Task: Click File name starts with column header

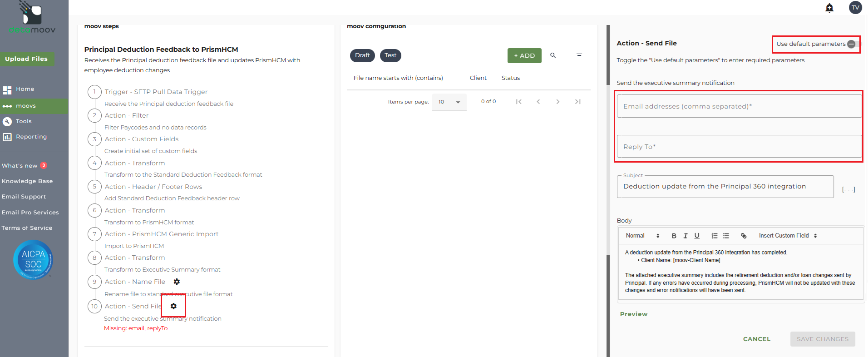Action: point(398,78)
